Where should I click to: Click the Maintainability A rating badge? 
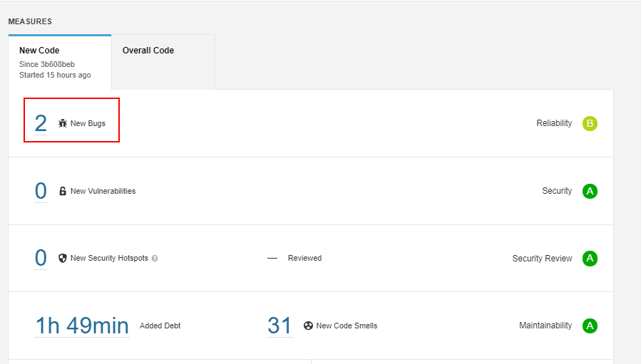coord(590,326)
